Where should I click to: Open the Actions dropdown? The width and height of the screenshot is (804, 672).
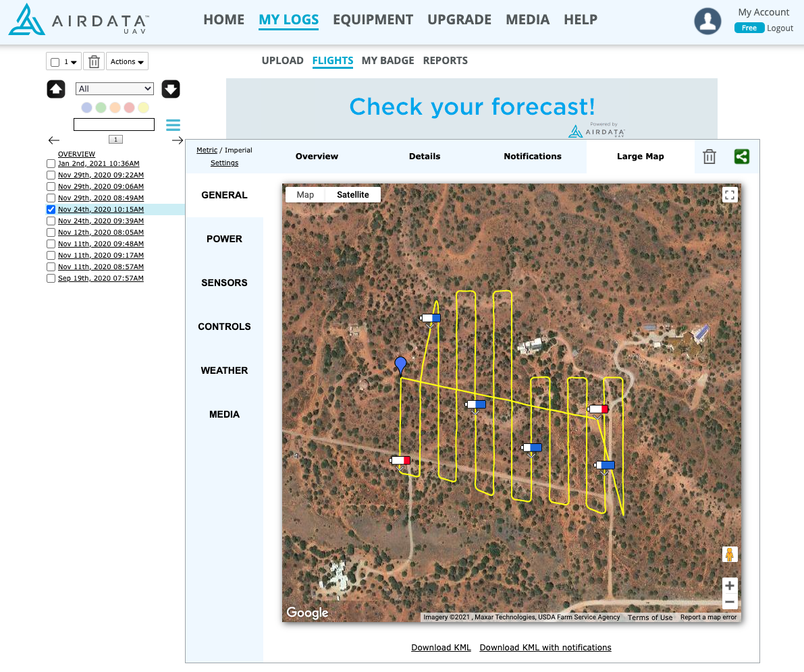tap(127, 62)
